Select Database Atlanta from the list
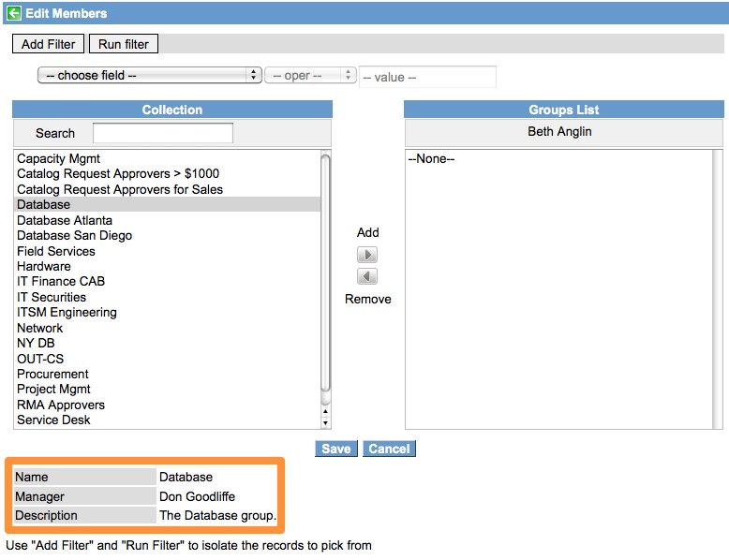Screen dimensions: 729x560 (x=65, y=220)
